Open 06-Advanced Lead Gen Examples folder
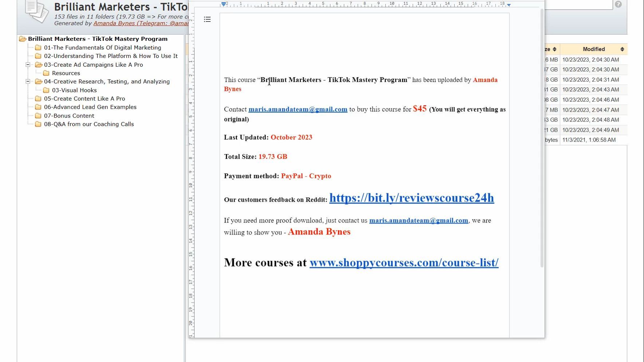The height and width of the screenshot is (362, 644). (x=90, y=107)
